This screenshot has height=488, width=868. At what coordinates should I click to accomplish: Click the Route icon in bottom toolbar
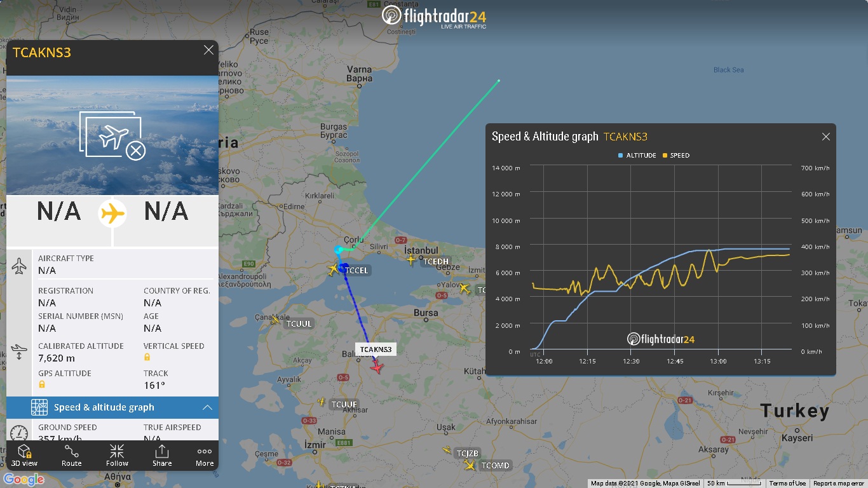tap(71, 455)
